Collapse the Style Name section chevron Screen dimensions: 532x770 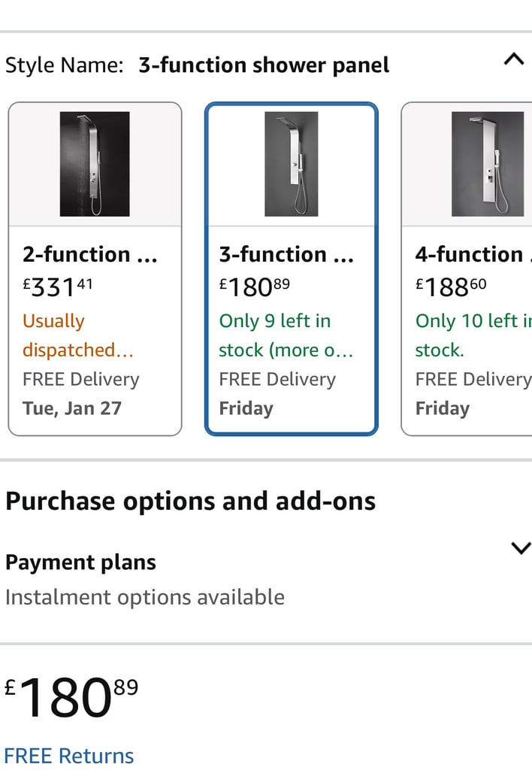pyautogui.click(x=513, y=59)
